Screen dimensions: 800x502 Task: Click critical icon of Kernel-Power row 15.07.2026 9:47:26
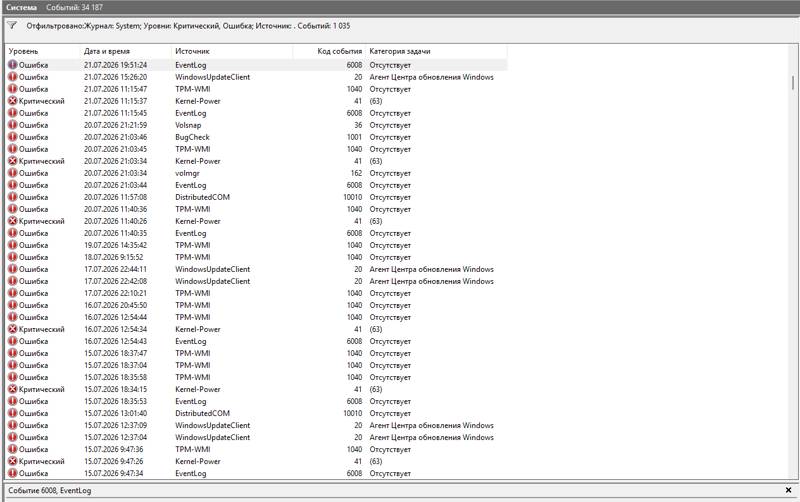click(13, 461)
